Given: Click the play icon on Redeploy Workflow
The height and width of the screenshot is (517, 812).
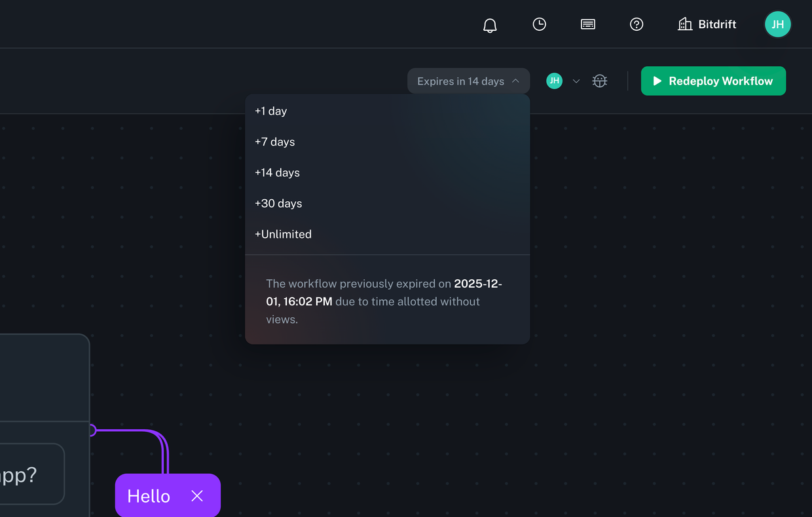Looking at the screenshot, I should (657, 81).
